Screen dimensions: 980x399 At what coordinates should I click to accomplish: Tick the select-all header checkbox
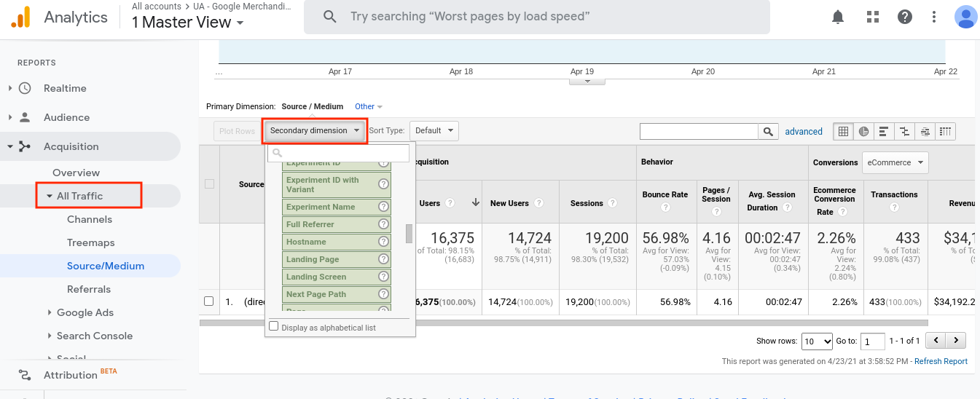209,184
